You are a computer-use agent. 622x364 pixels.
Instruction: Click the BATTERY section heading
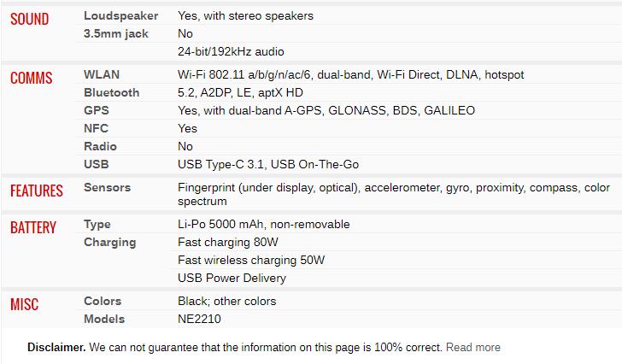point(33,227)
